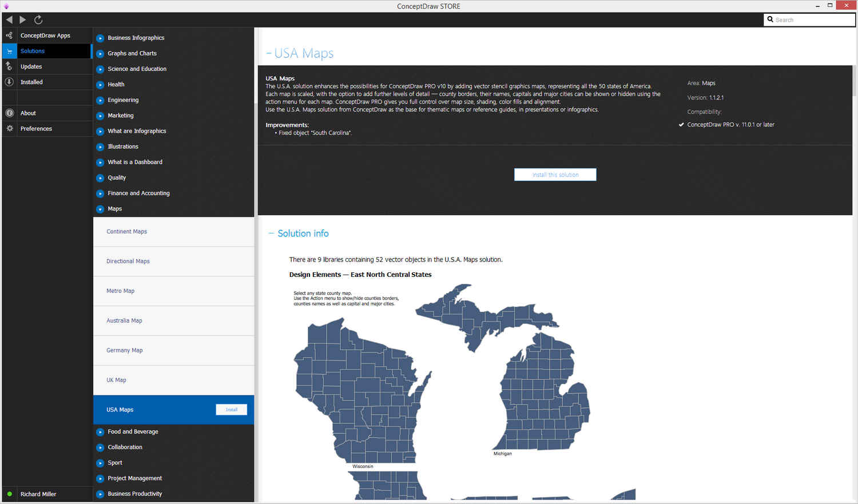Expand the Quality category

point(100,178)
